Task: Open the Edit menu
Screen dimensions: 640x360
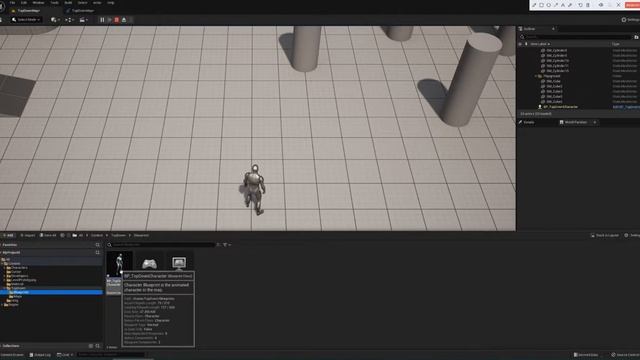Action: tap(24, 2)
